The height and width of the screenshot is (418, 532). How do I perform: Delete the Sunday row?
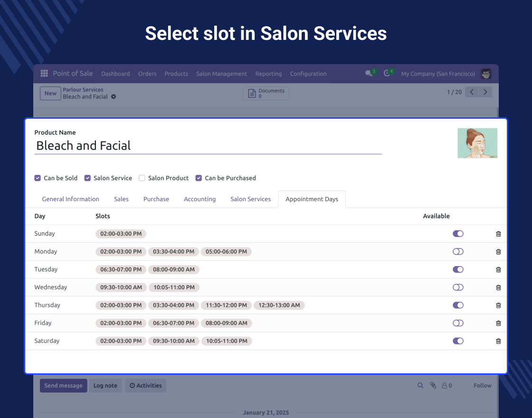tap(498, 234)
